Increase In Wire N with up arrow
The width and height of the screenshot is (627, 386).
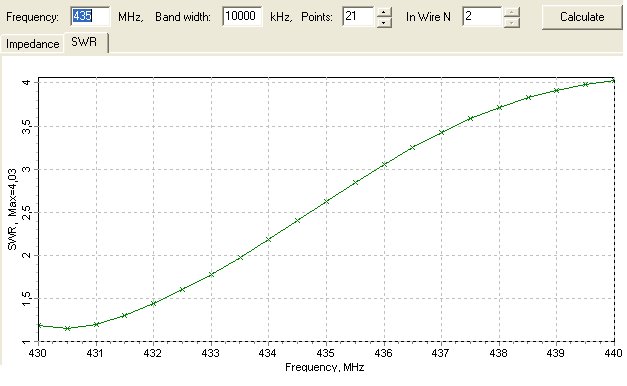point(512,12)
